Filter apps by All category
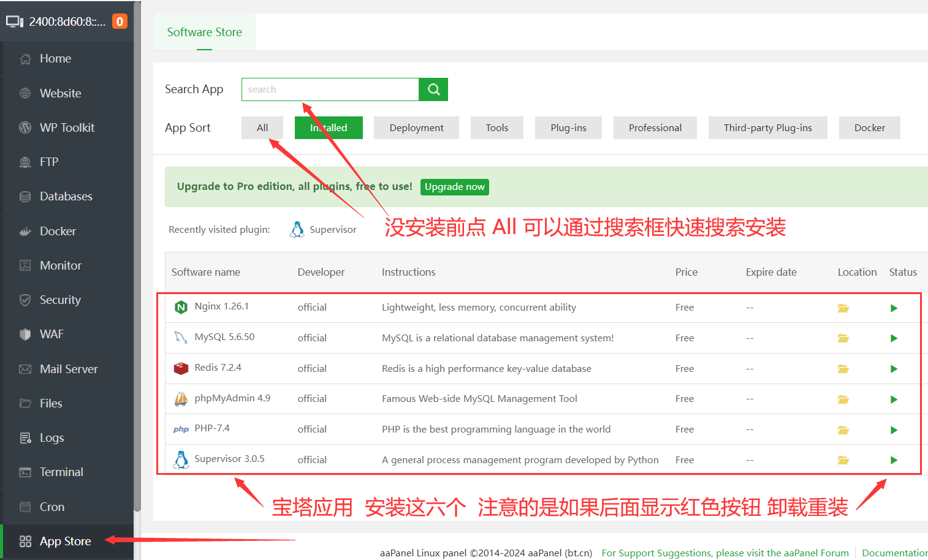Viewport: 928px width, 560px height. click(x=262, y=127)
